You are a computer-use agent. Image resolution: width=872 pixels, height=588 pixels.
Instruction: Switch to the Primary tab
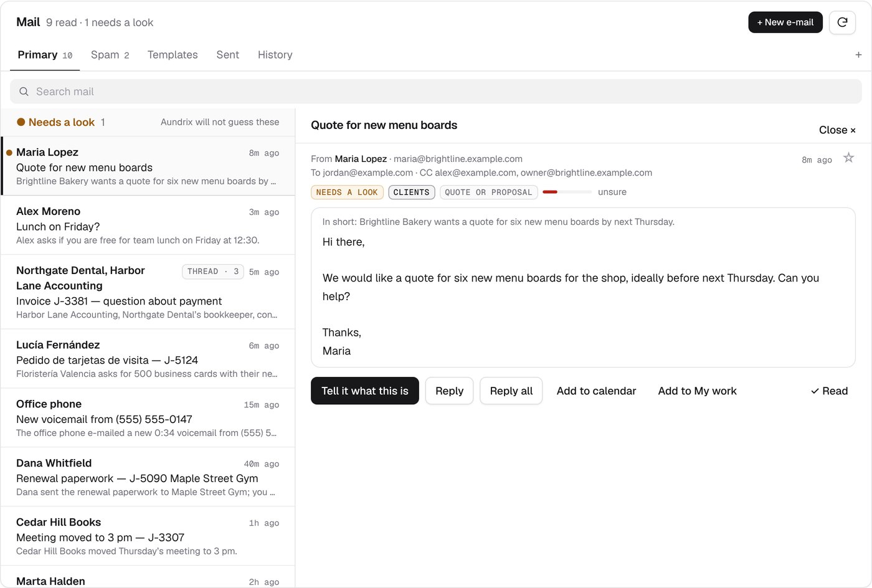coord(45,55)
